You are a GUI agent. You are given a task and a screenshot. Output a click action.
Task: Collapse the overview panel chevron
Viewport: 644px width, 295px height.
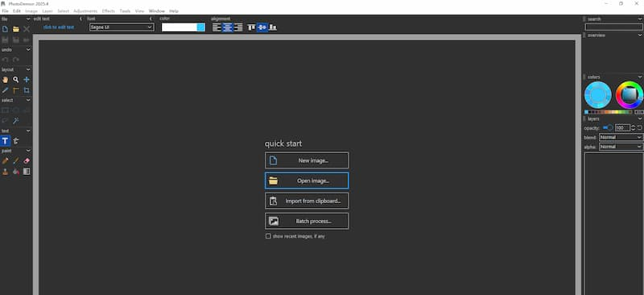click(640, 35)
